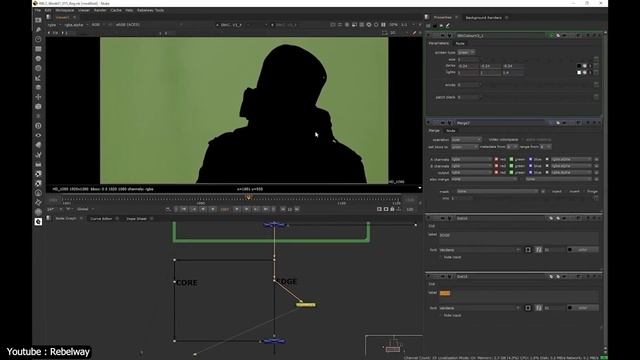This screenshot has width=640, height=360.
Task: Open the Transform nodes toolbar icon
Action: click(x=38, y=97)
